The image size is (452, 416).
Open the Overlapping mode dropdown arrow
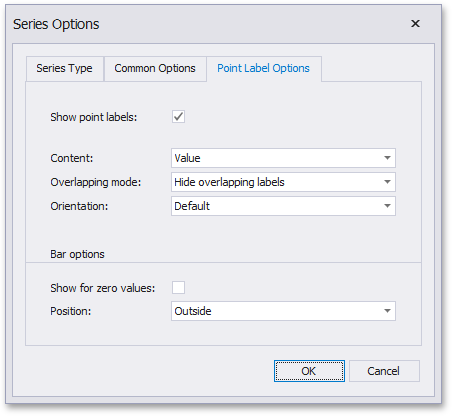click(387, 182)
